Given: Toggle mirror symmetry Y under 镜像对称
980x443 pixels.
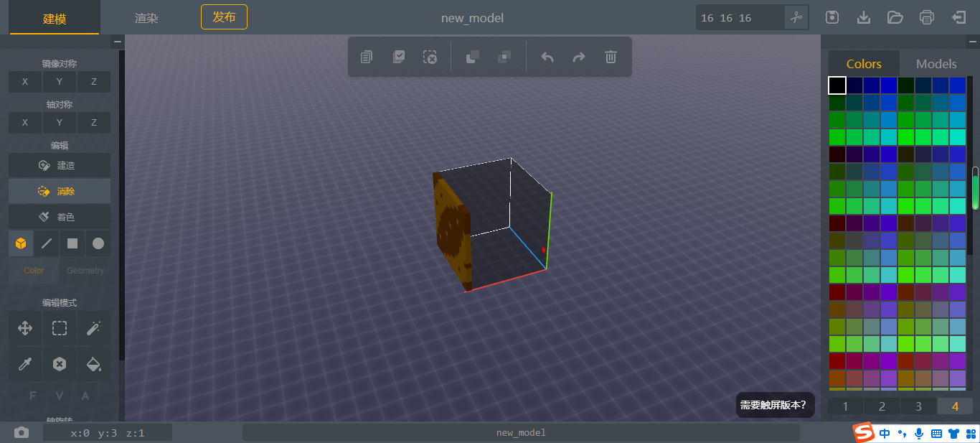Looking at the screenshot, I should click(60, 82).
